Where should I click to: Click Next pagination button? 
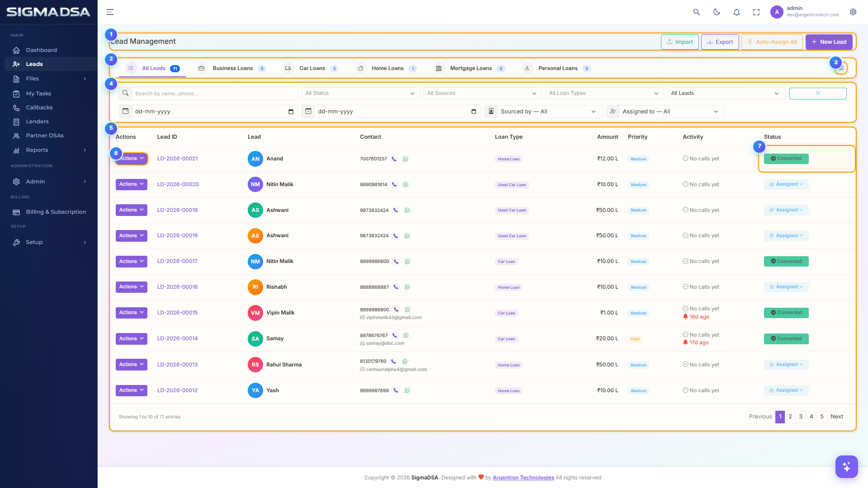[x=836, y=417]
